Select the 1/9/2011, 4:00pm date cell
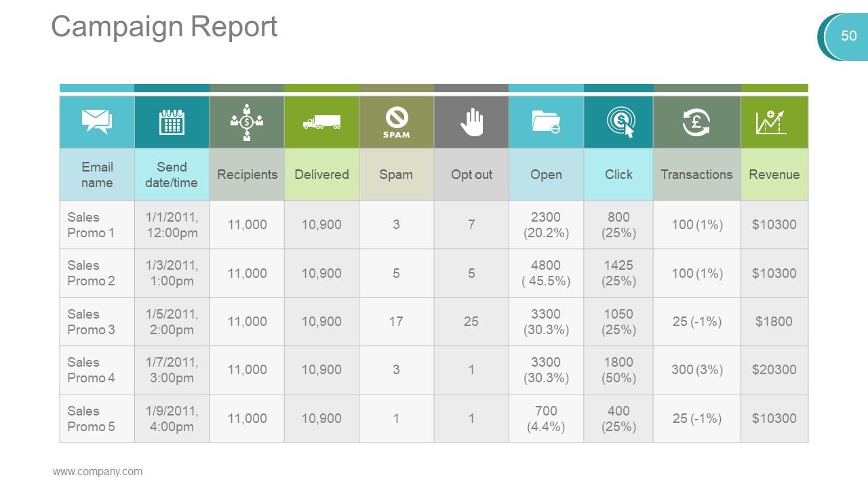 (172, 419)
